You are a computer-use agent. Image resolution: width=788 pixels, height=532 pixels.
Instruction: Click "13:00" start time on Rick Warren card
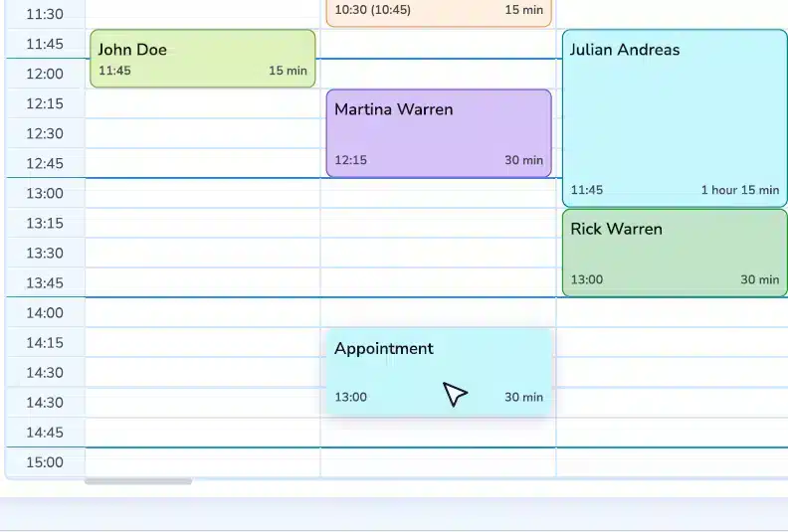586,279
